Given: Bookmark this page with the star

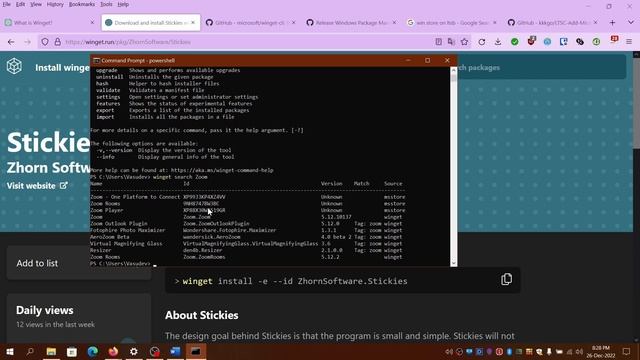Looking at the screenshot, I should [464, 42].
